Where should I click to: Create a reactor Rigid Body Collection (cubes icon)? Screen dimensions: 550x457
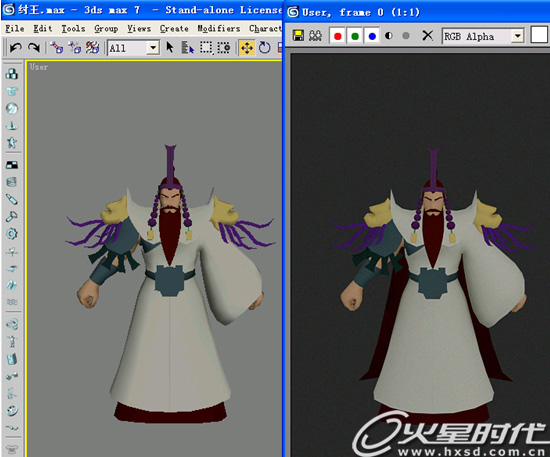pyautogui.click(x=12, y=74)
